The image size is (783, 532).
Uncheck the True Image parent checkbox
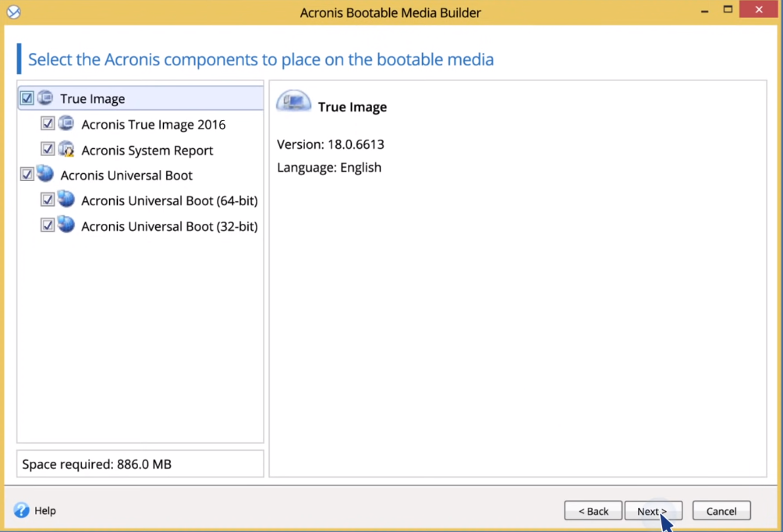click(27, 98)
